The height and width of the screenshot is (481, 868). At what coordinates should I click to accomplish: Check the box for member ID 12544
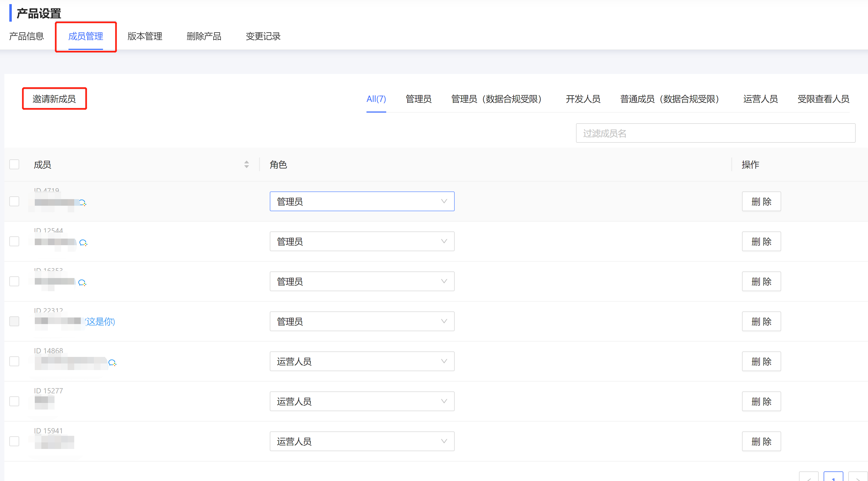click(14, 241)
